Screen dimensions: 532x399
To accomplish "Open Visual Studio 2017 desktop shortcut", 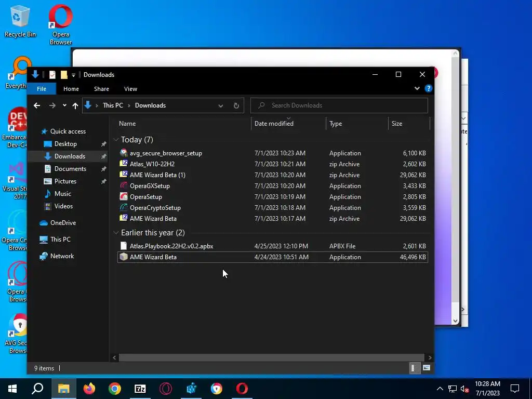I will coord(15,180).
